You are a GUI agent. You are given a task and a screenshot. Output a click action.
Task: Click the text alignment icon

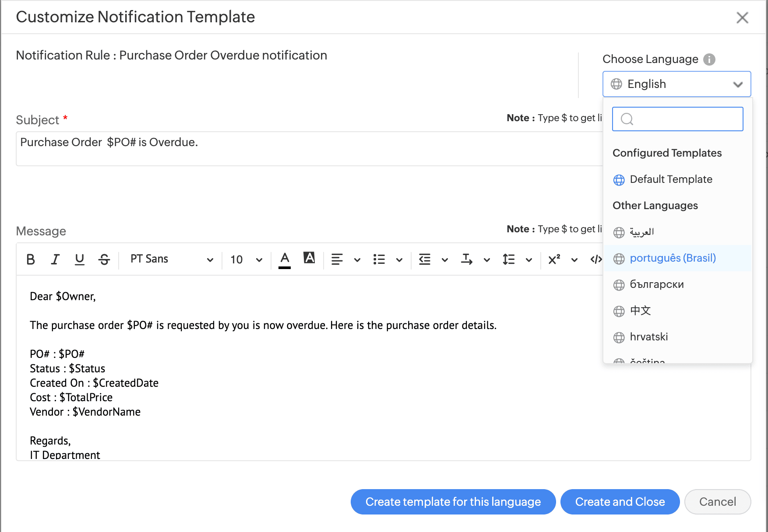[337, 259]
